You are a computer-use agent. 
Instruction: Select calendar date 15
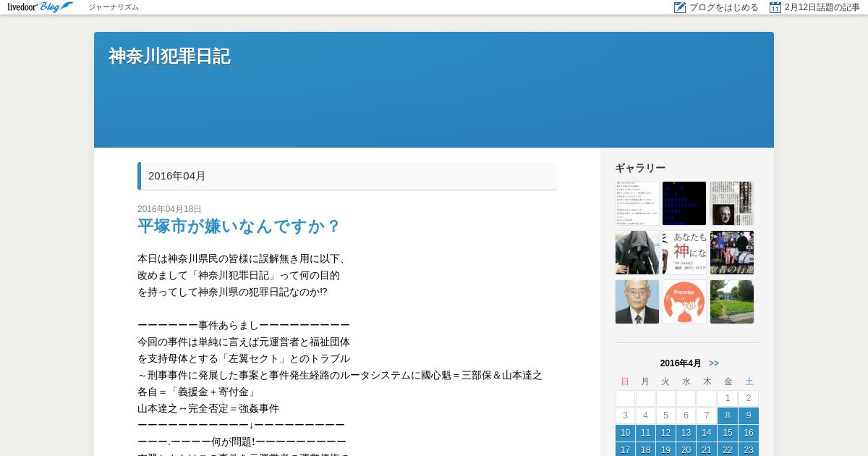coord(728,433)
